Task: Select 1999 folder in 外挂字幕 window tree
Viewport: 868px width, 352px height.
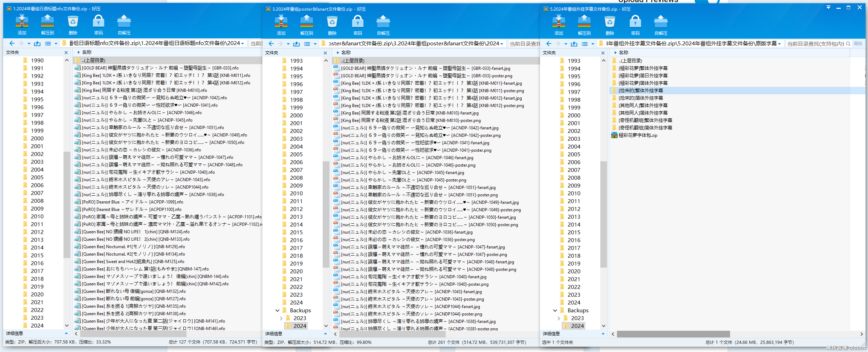Action: click(x=574, y=107)
